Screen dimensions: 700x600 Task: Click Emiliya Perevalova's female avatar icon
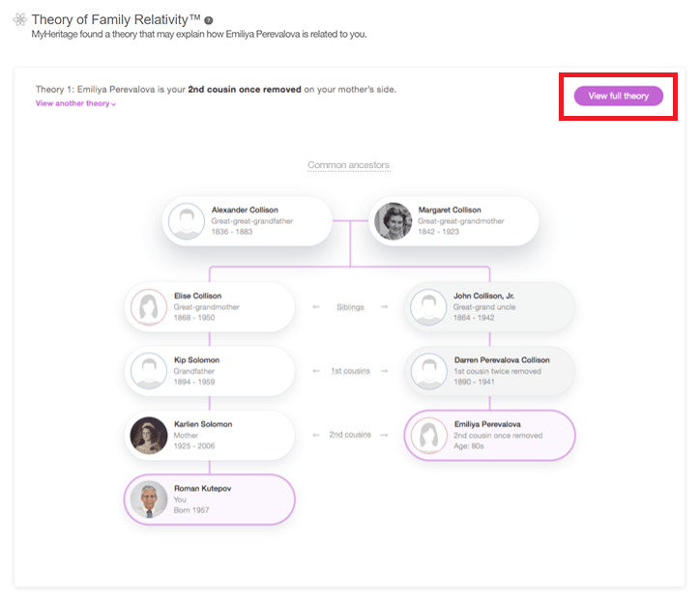pyautogui.click(x=429, y=436)
